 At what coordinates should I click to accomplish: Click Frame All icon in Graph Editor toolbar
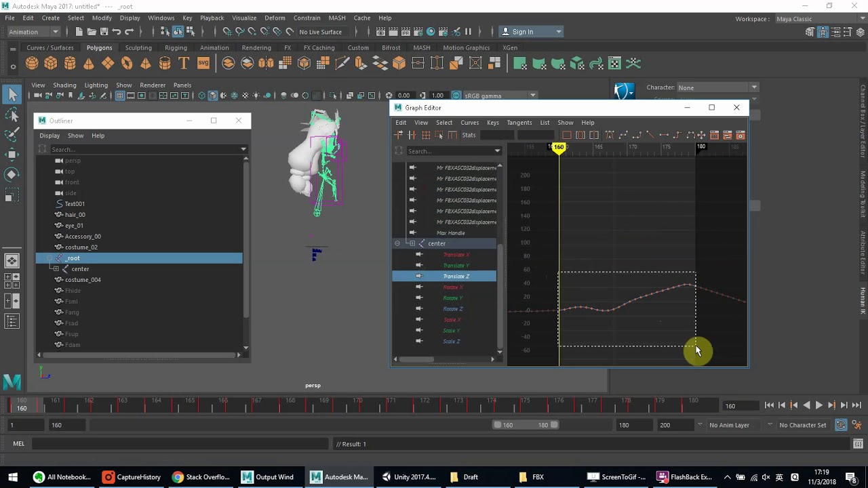567,136
